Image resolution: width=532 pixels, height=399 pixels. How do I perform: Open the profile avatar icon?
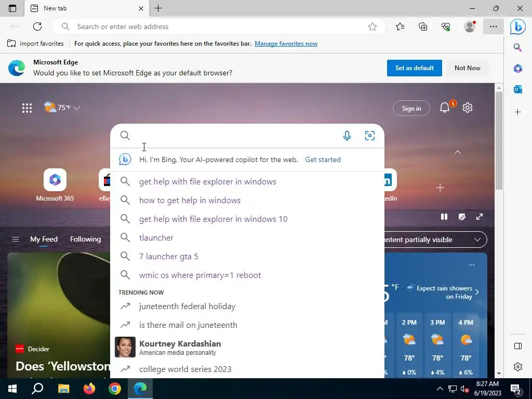470,26
